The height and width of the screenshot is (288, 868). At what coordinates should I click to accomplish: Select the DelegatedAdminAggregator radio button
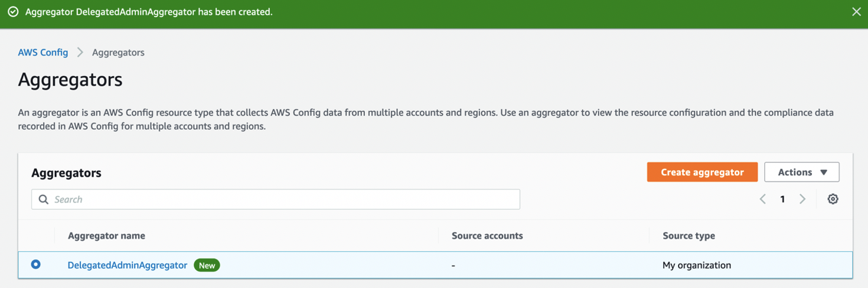36,264
